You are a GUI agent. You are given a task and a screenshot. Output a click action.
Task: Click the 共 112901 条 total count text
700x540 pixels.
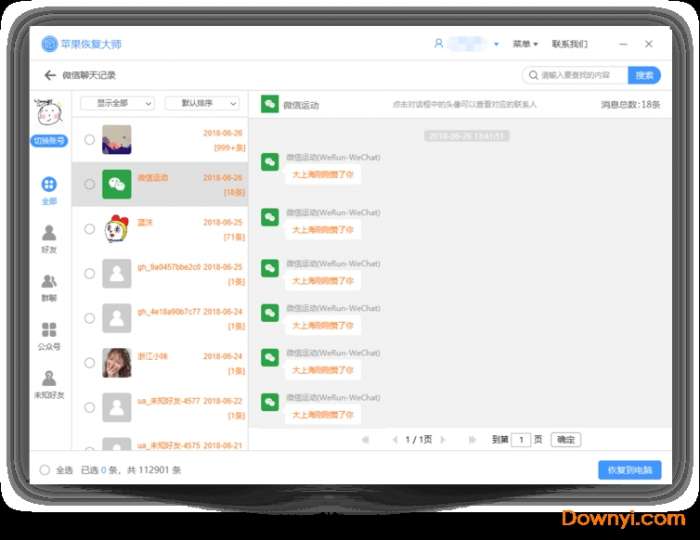point(154,470)
